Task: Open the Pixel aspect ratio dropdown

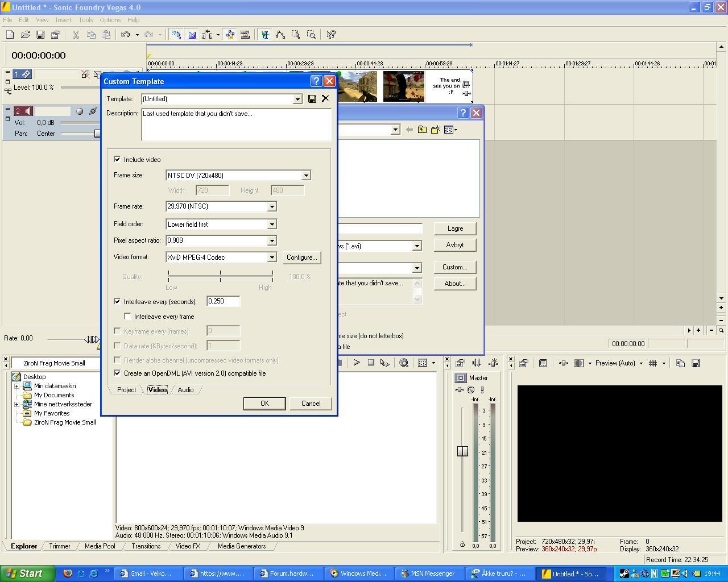Action: coord(272,241)
